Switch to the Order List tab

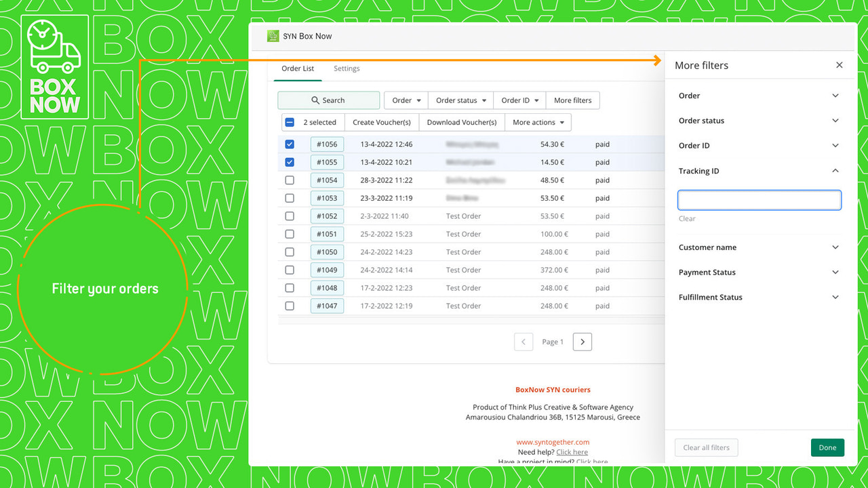(x=298, y=68)
